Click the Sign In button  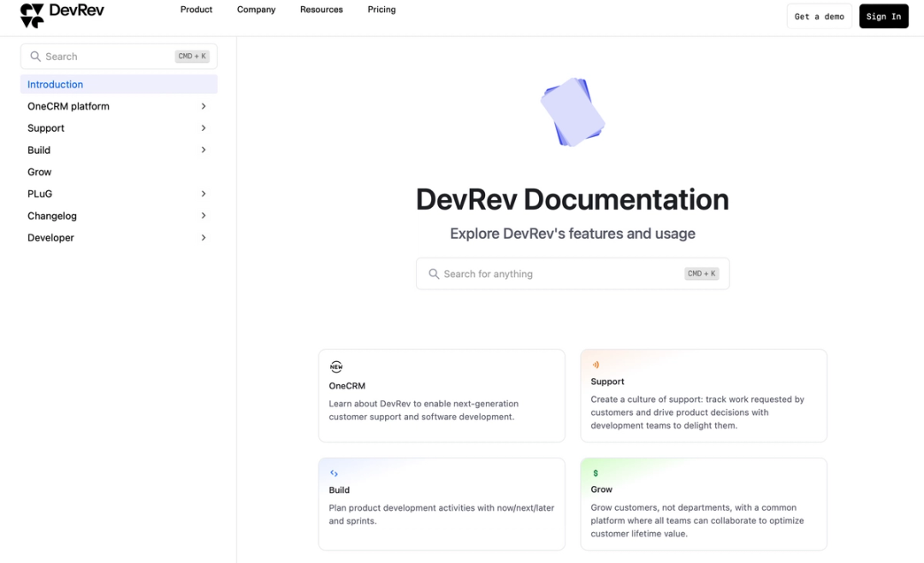click(884, 15)
